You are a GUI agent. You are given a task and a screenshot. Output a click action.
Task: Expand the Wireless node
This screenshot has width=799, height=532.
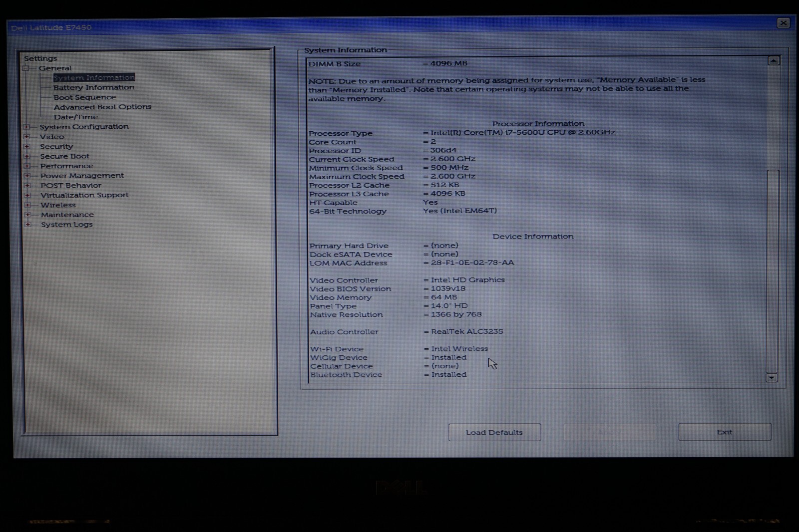click(28, 205)
